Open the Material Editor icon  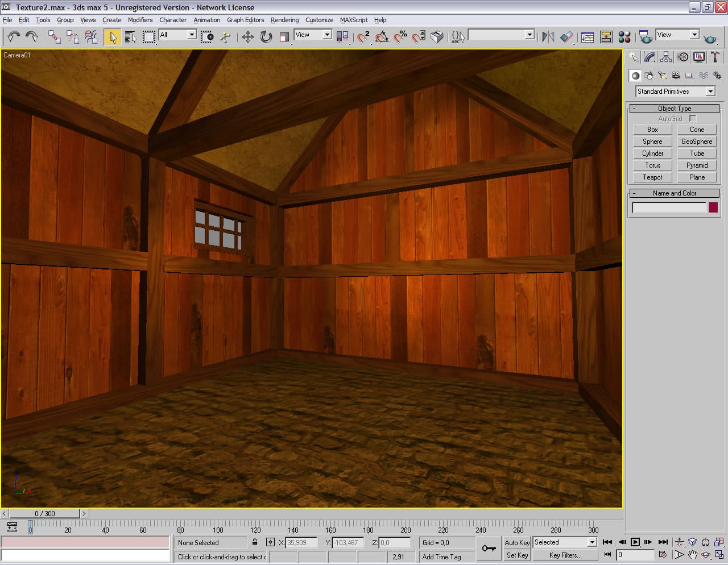point(624,37)
